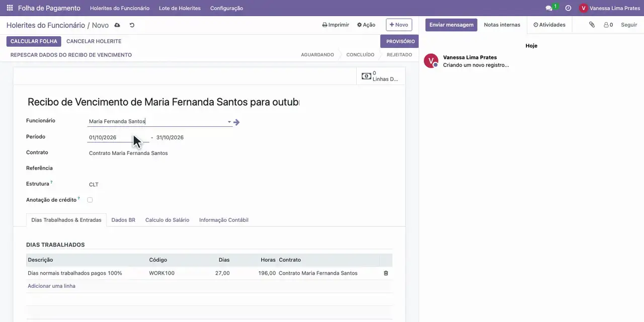Image resolution: width=644 pixels, height=322 pixels.
Task: Select the REJEITADO status
Action: pyautogui.click(x=399, y=55)
